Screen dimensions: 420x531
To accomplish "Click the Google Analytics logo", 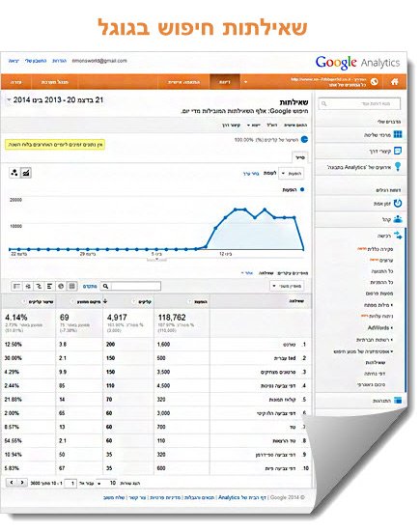I will click(357, 63).
